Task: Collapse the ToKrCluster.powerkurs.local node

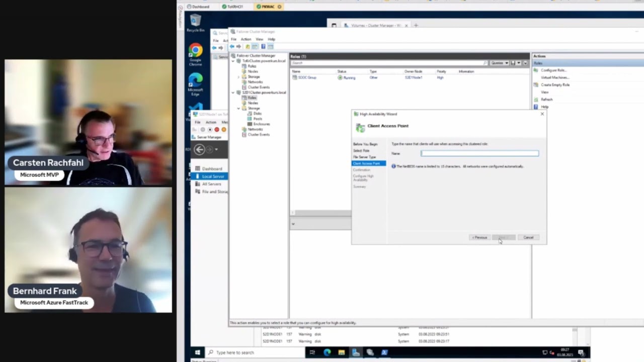Action: [233, 61]
